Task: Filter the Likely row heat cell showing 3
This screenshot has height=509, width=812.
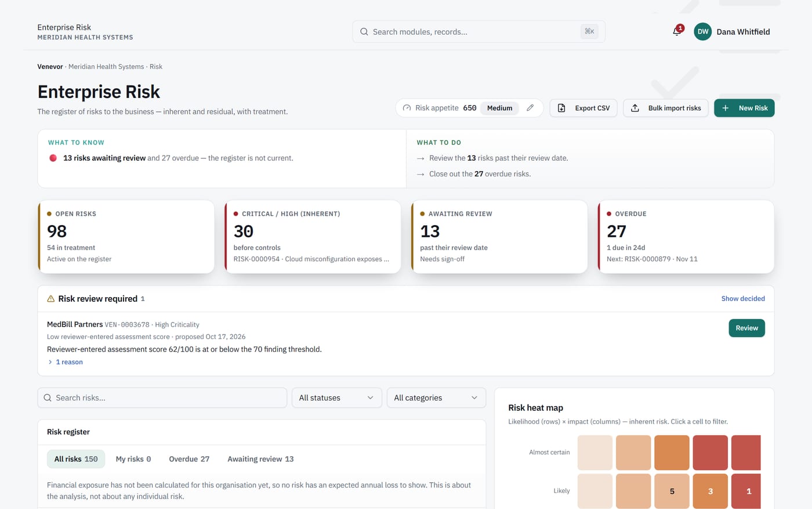Action: 710,491
